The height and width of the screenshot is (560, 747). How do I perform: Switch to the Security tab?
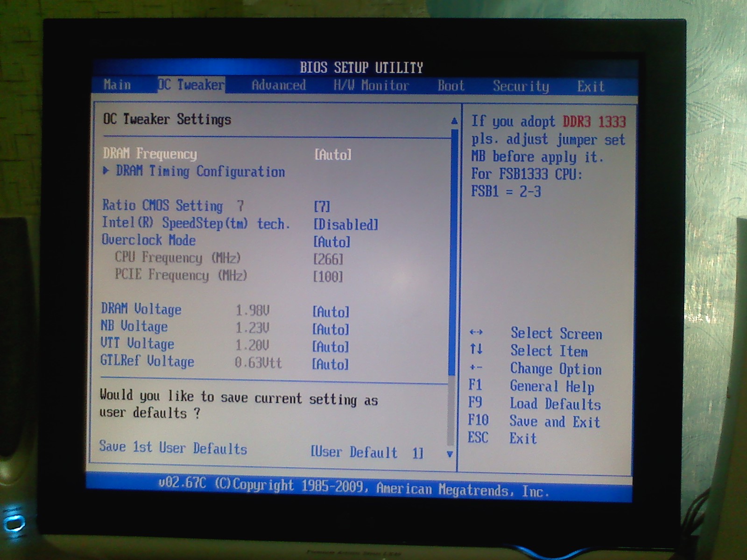521,86
